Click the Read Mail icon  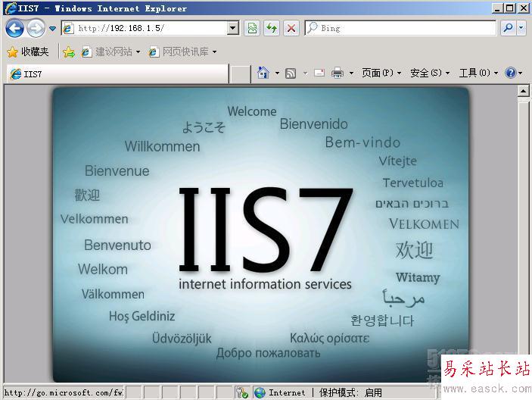319,73
